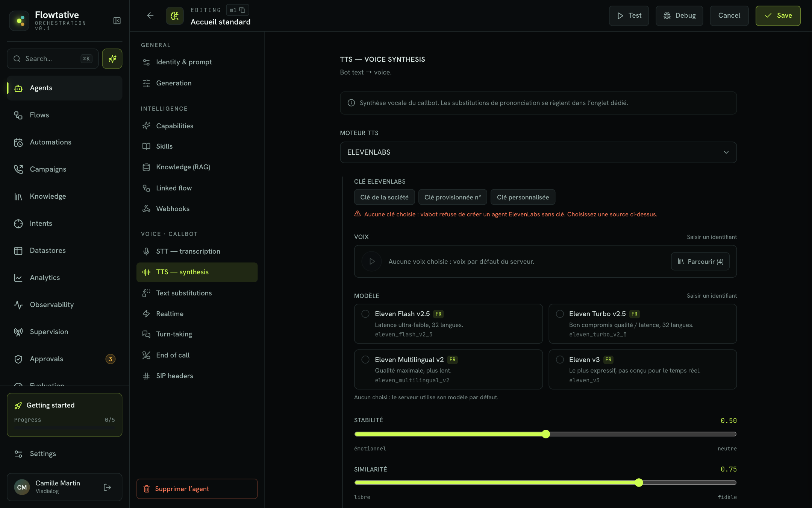Choose the Clé personnalisée option
The height and width of the screenshot is (508, 812).
[523, 197]
